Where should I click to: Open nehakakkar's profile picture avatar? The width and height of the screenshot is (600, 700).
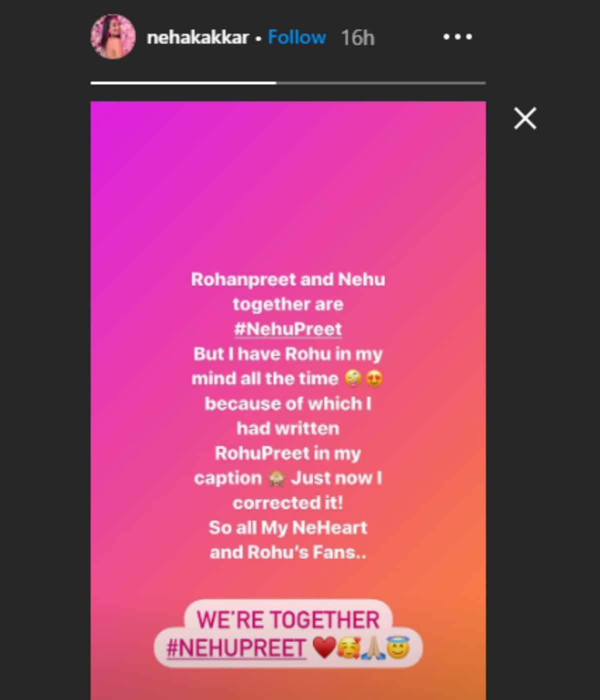tap(113, 36)
